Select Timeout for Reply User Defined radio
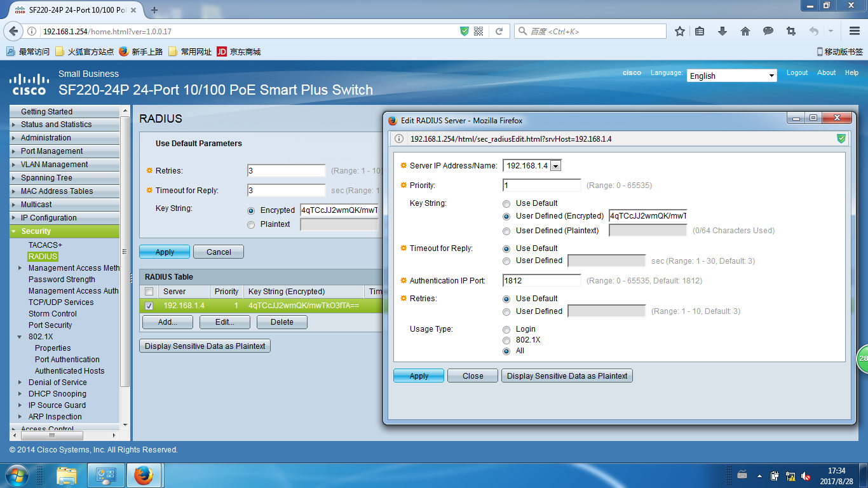This screenshot has width=868, height=488. click(506, 261)
